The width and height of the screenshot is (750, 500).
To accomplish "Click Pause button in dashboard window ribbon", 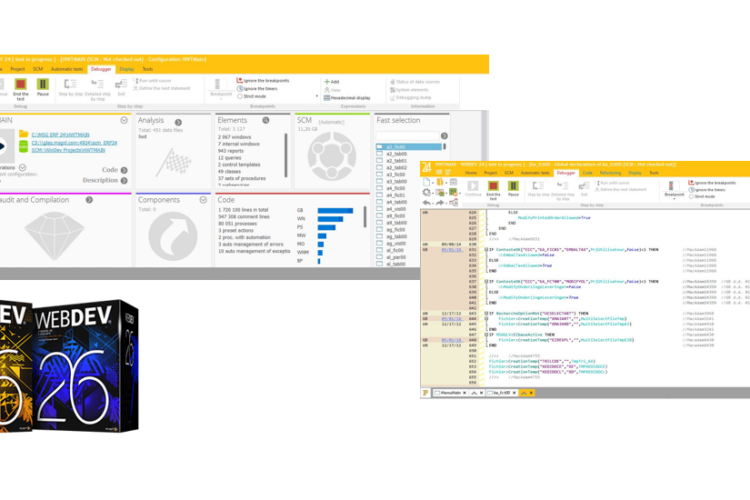I will click(x=43, y=88).
